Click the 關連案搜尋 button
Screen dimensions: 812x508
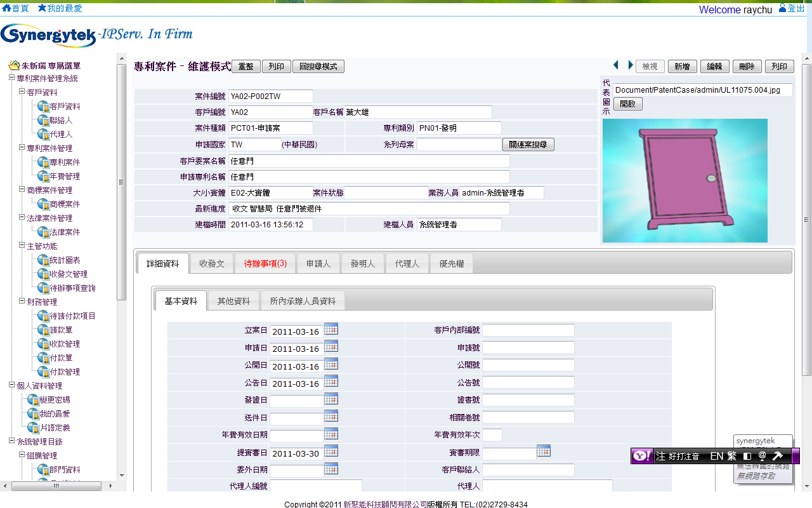point(528,145)
